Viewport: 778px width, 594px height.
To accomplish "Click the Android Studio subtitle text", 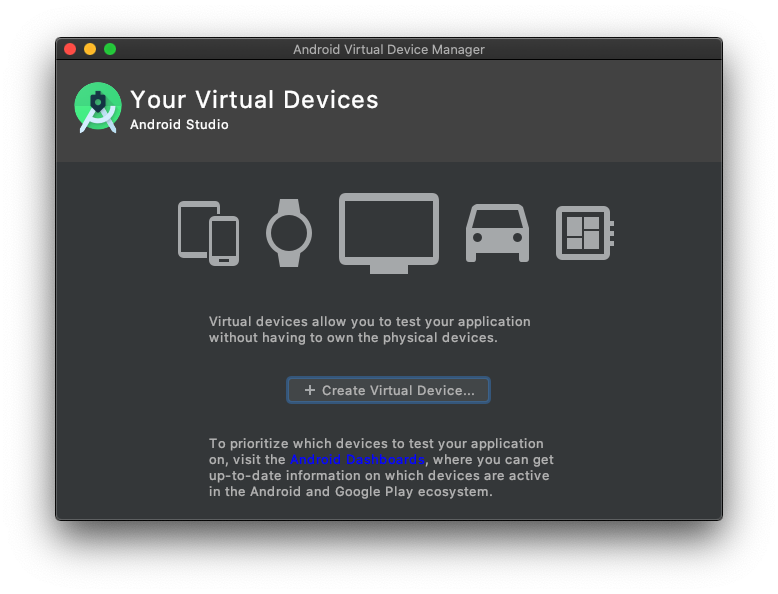I will coord(179,125).
